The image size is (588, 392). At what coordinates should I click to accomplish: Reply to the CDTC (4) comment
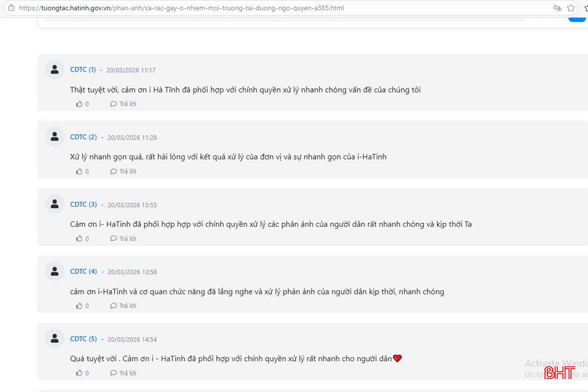[x=123, y=306]
